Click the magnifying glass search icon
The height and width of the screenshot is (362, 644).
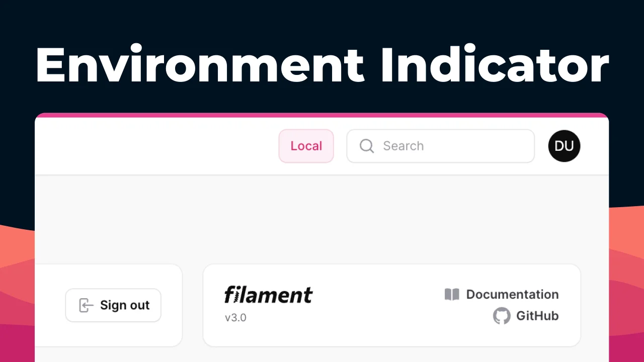366,146
